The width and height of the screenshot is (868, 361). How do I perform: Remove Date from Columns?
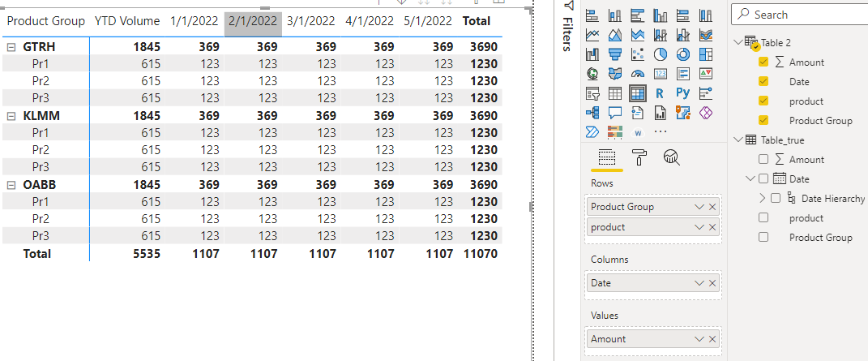[x=712, y=283]
